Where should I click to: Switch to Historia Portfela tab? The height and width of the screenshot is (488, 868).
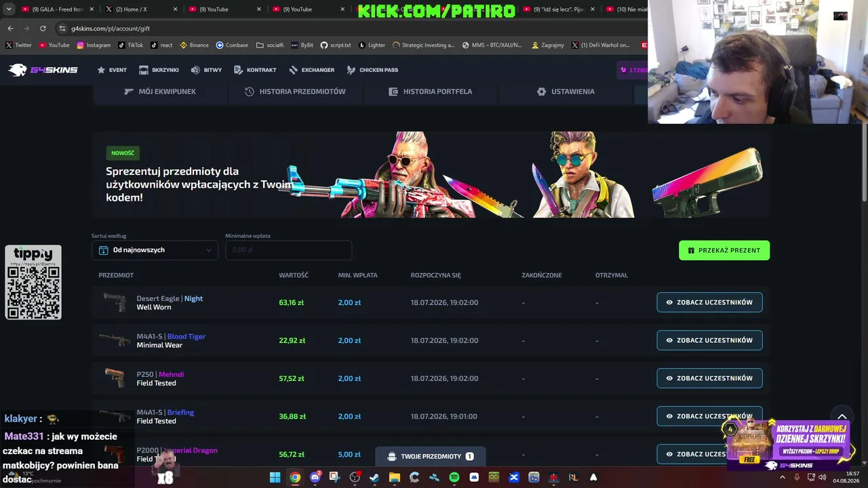431,91
